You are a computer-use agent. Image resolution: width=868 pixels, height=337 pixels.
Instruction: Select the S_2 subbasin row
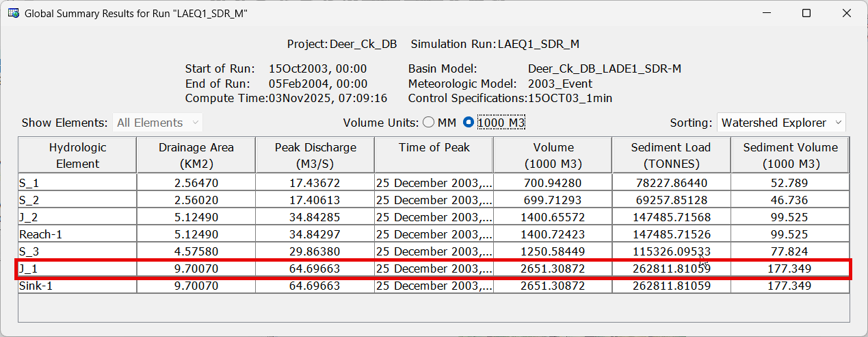[77, 200]
